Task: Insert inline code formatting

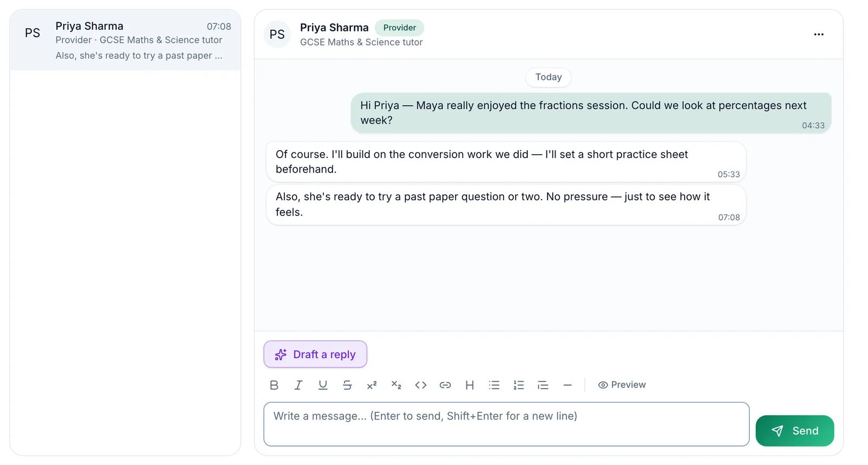Action: coord(420,385)
